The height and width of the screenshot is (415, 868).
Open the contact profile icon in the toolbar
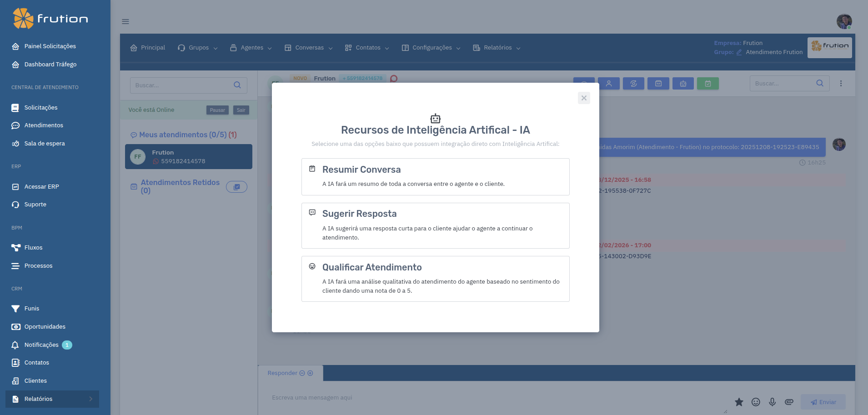[609, 83]
